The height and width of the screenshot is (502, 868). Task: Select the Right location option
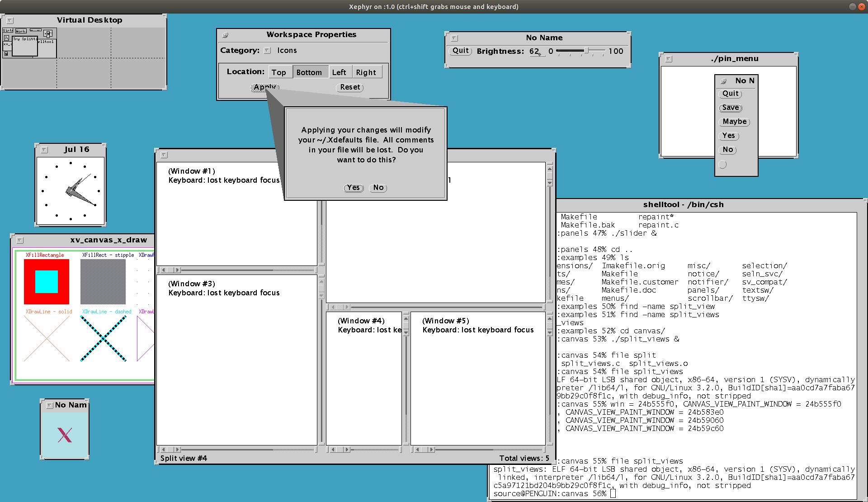366,72
